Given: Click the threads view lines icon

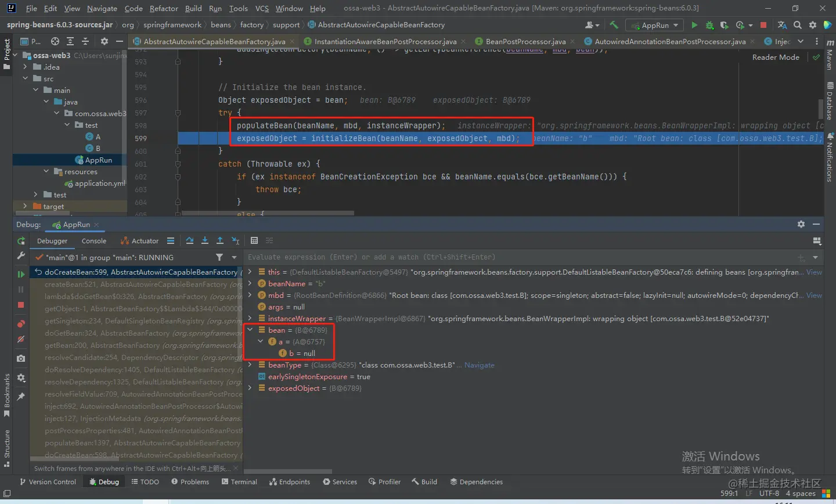Looking at the screenshot, I should click(x=170, y=240).
